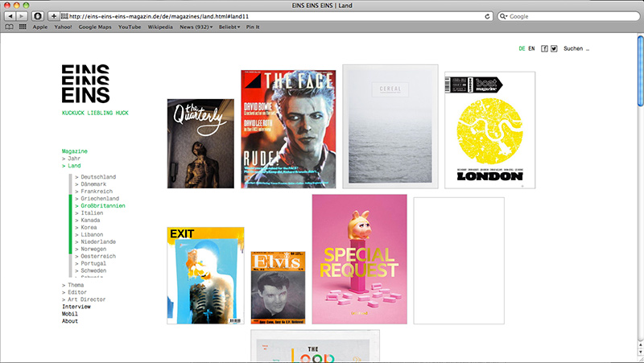Open the reading list book icon
Screen dimensions: 644x363
click(x=9, y=27)
